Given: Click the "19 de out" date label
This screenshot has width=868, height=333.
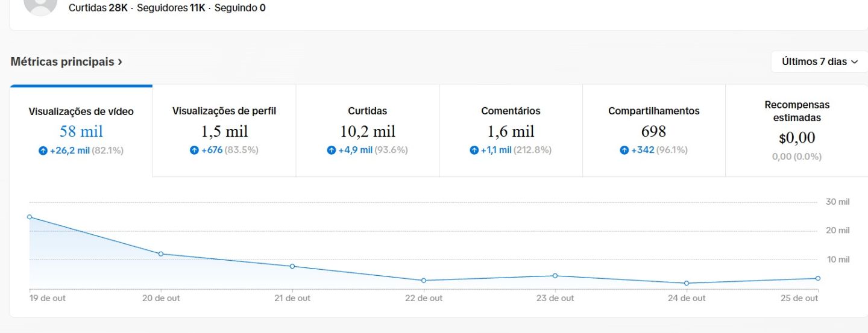Looking at the screenshot, I should (48, 298).
